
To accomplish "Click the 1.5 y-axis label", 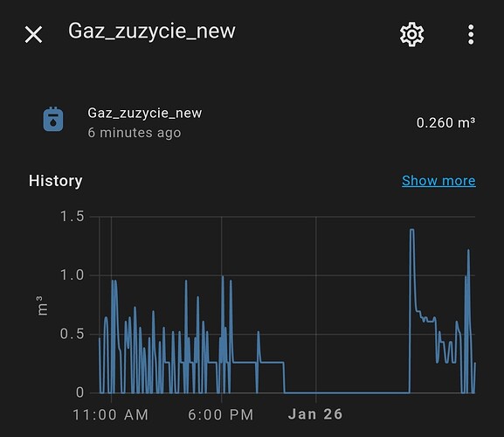I will pyautogui.click(x=72, y=217).
